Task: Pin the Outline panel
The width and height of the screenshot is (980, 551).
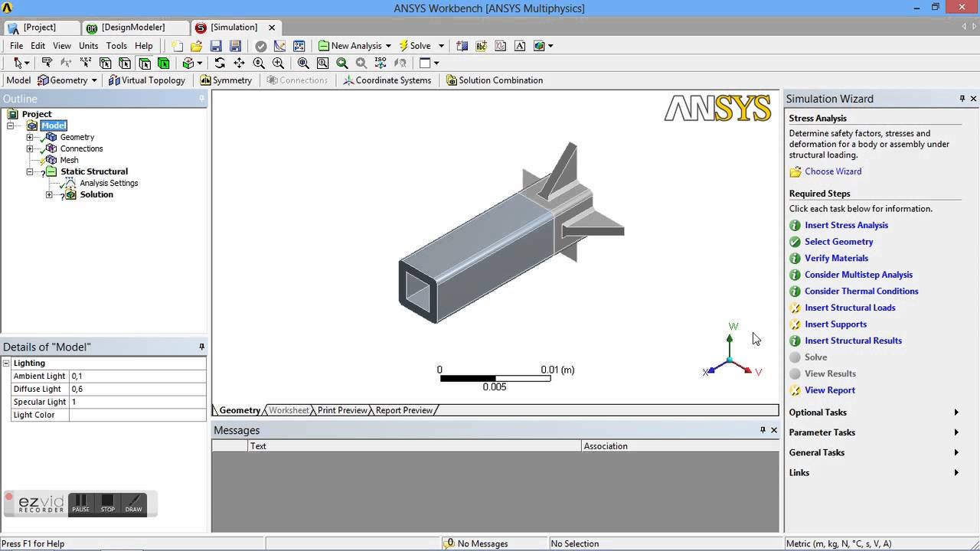Action: [202, 99]
